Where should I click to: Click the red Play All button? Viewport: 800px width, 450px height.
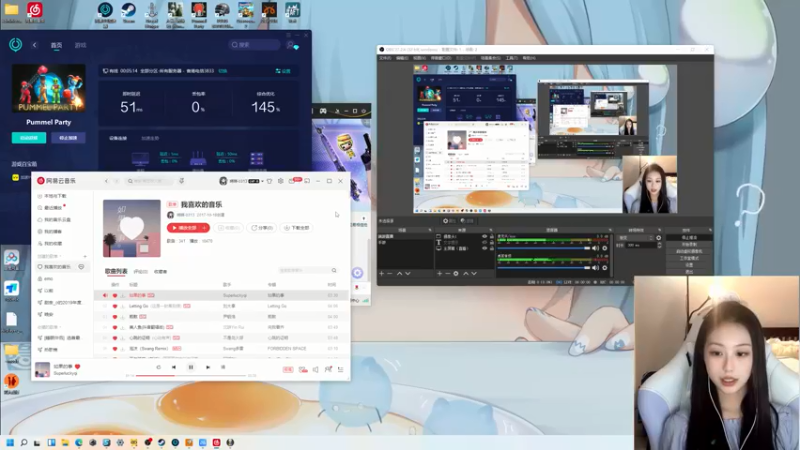188,228
